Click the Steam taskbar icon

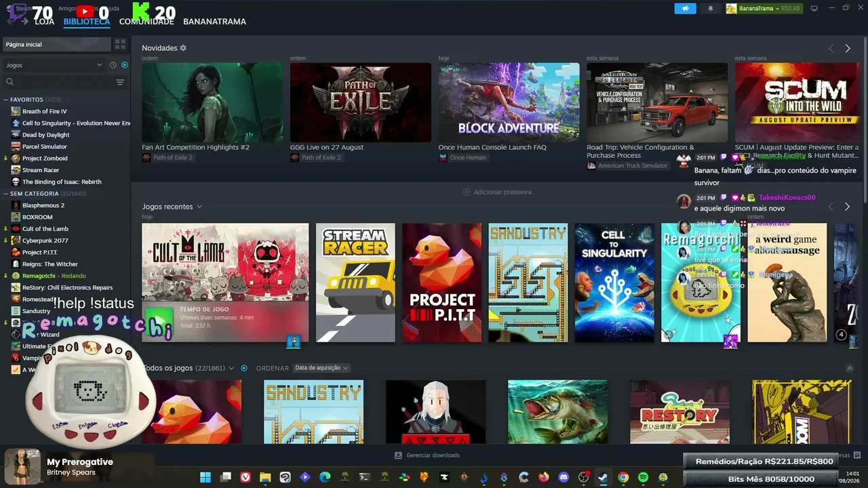tap(603, 477)
